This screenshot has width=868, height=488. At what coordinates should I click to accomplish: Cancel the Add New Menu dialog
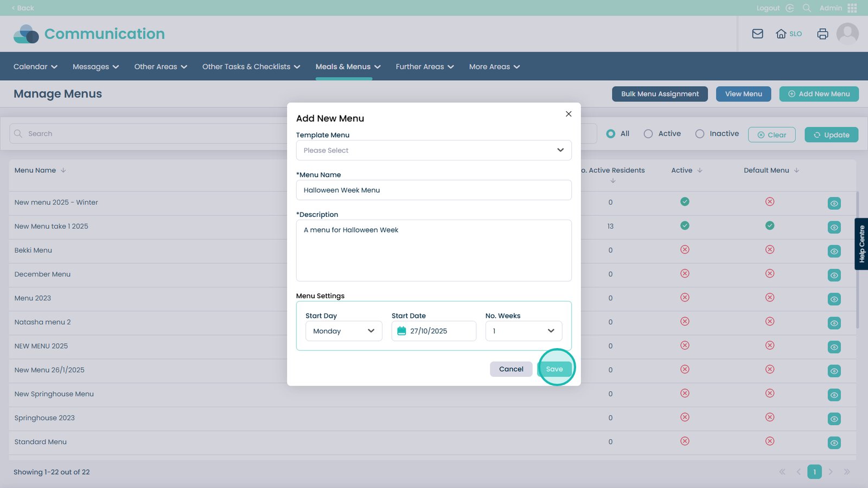511,369
